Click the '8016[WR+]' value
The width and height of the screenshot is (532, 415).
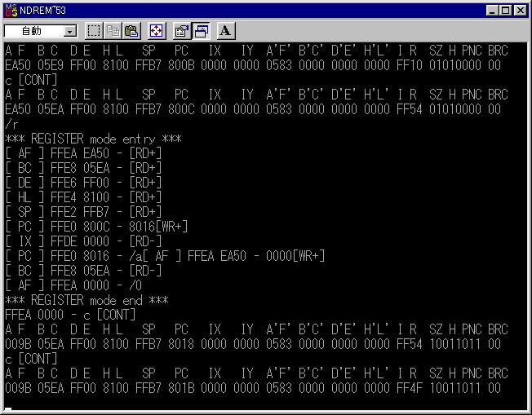(x=158, y=227)
